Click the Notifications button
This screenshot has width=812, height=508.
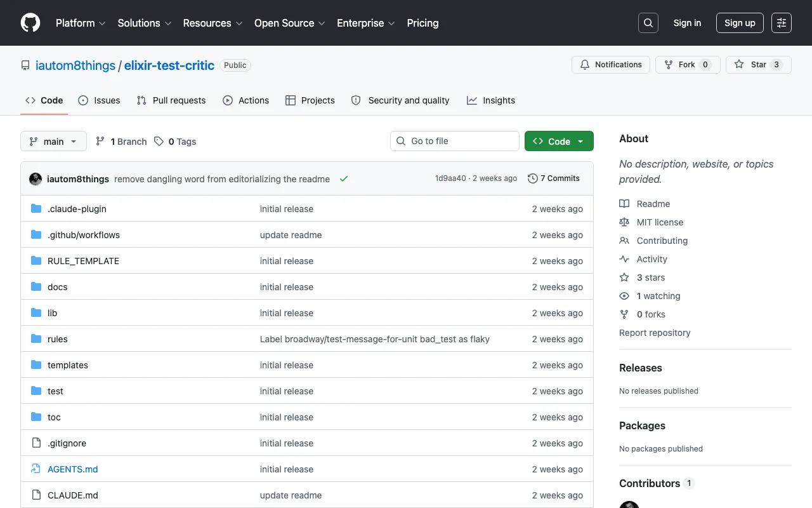(611, 65)
